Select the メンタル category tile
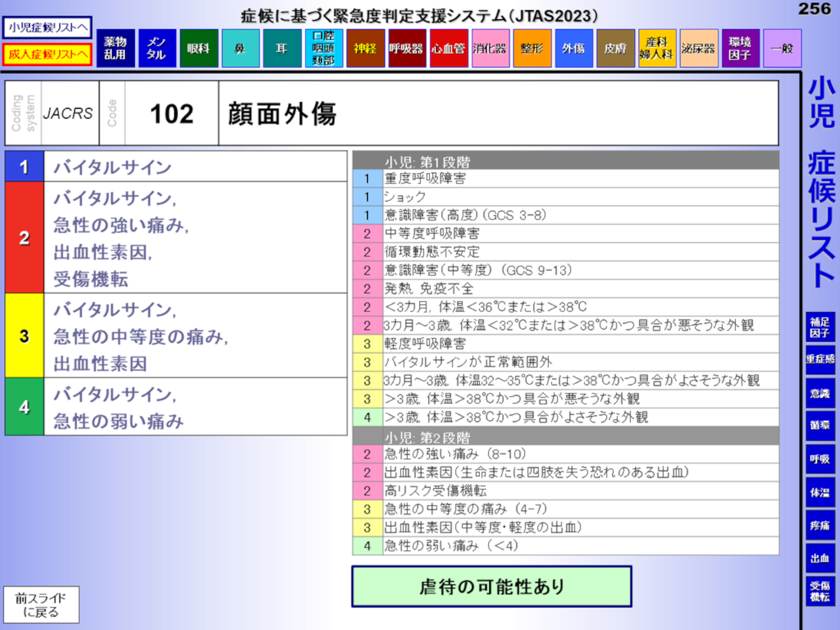Viewport: 840px width, 630px height. coord(157,48)
